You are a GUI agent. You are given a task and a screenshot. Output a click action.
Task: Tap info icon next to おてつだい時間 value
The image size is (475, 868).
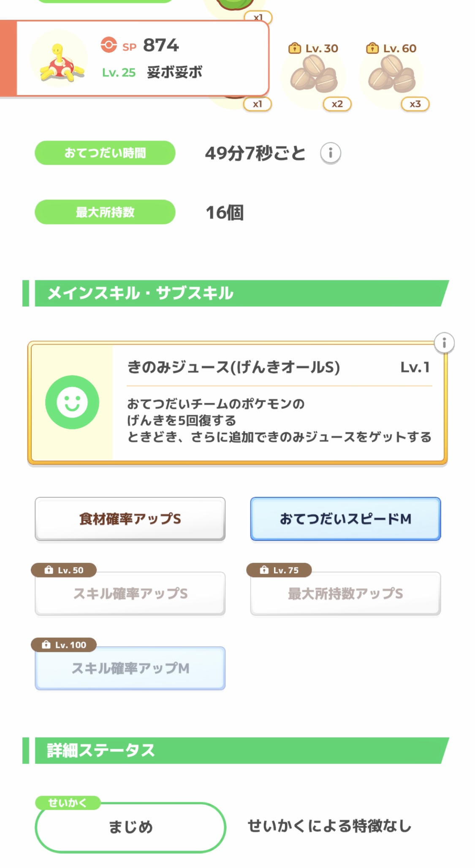tap(330, 153)
